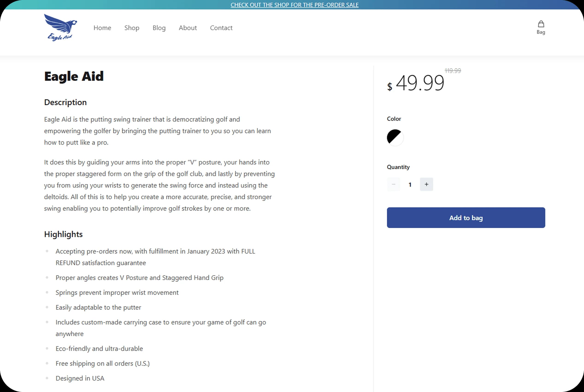584x392 pixels.
Task: Select the $49.99 sale price text
Action: click(x=420, y=84)
